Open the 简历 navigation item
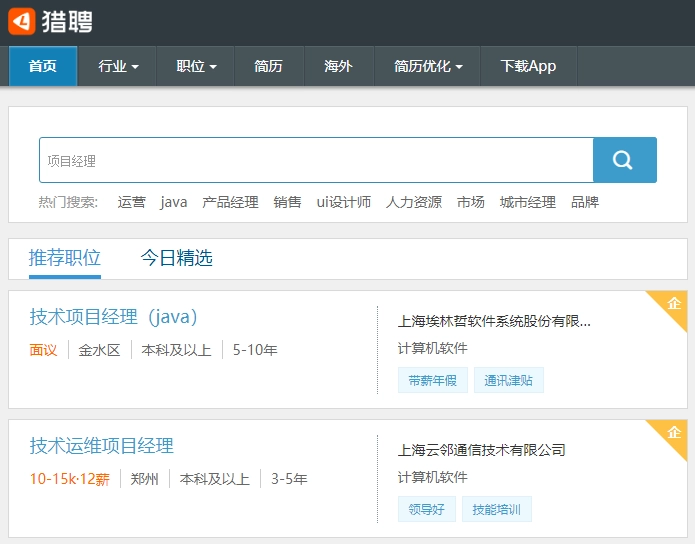 pos(268,66)
